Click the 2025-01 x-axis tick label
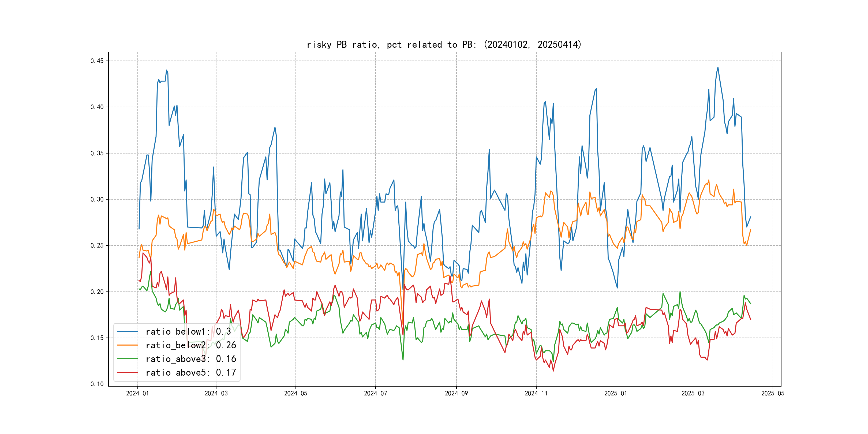The height and width of the screenshot is (434, 868). pos(616,393)
